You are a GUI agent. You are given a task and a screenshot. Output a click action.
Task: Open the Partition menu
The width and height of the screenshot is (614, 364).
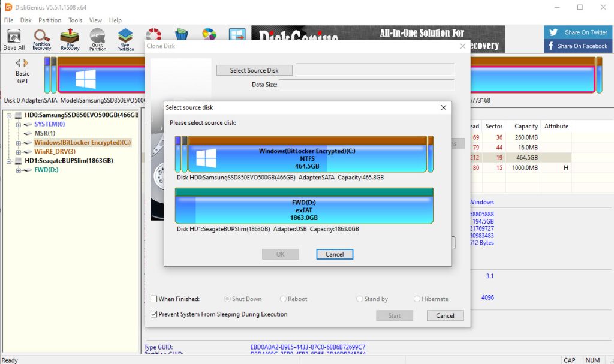tap(50, 20)
